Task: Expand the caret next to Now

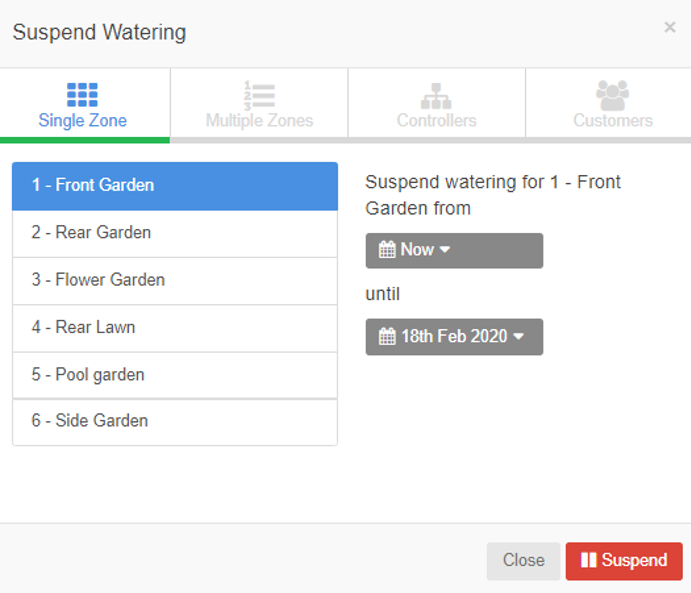Action: click(445, 250)
